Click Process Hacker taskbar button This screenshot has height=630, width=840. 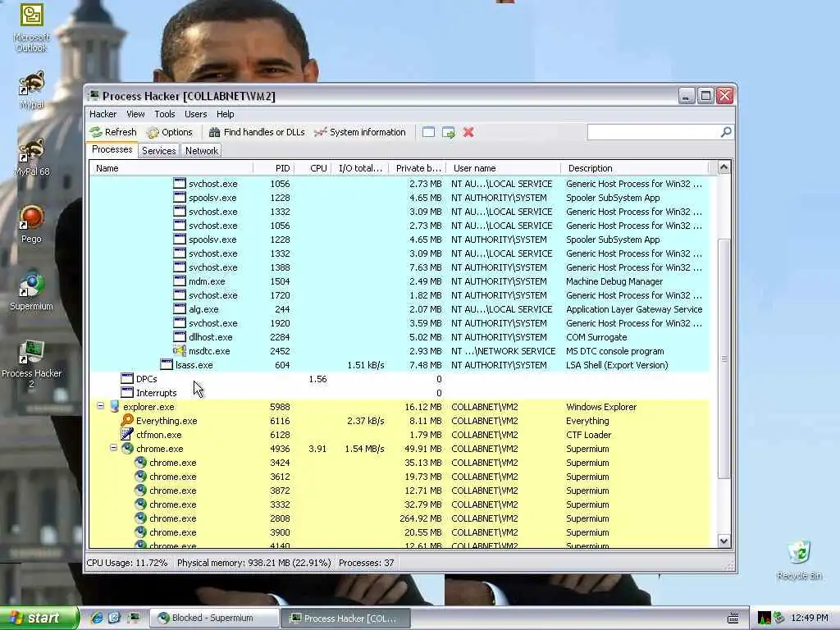[x=345, y=619]
